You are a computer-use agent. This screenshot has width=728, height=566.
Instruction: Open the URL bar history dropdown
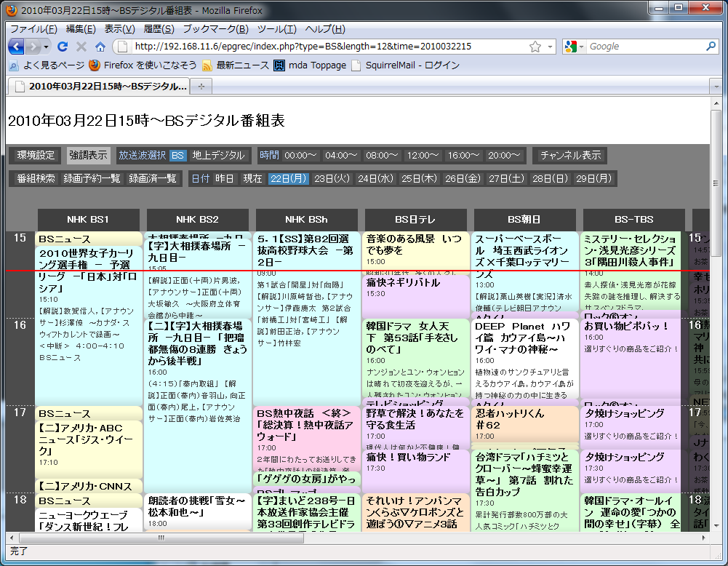point(550,47)
